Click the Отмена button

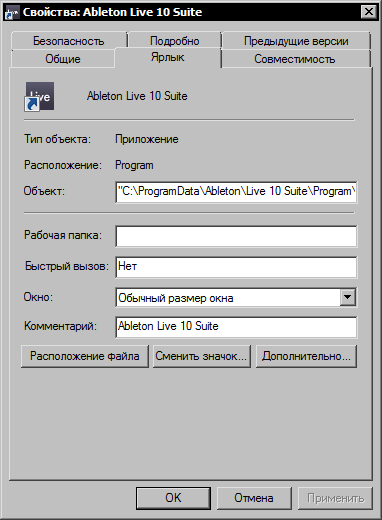click(254, 498)
